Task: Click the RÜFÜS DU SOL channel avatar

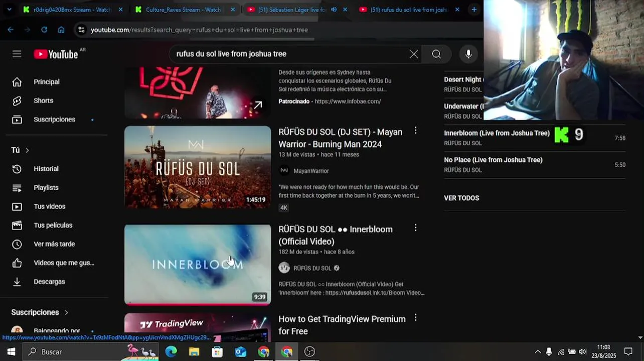Action: coord(284,268)
